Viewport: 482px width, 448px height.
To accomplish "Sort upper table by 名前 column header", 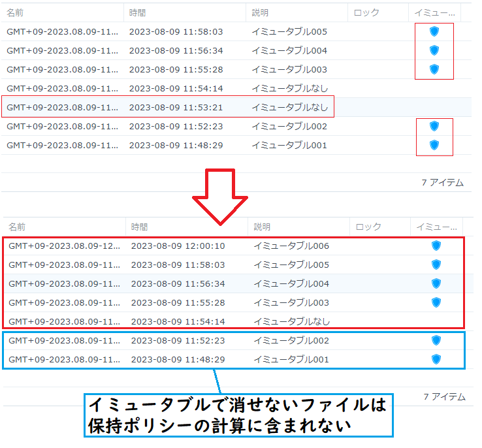I will click(63, 12).
